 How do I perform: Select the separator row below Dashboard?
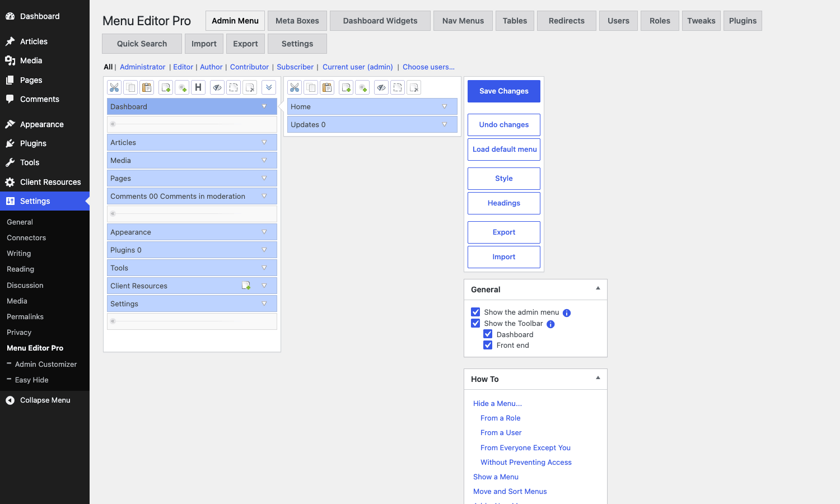[192, 124]
